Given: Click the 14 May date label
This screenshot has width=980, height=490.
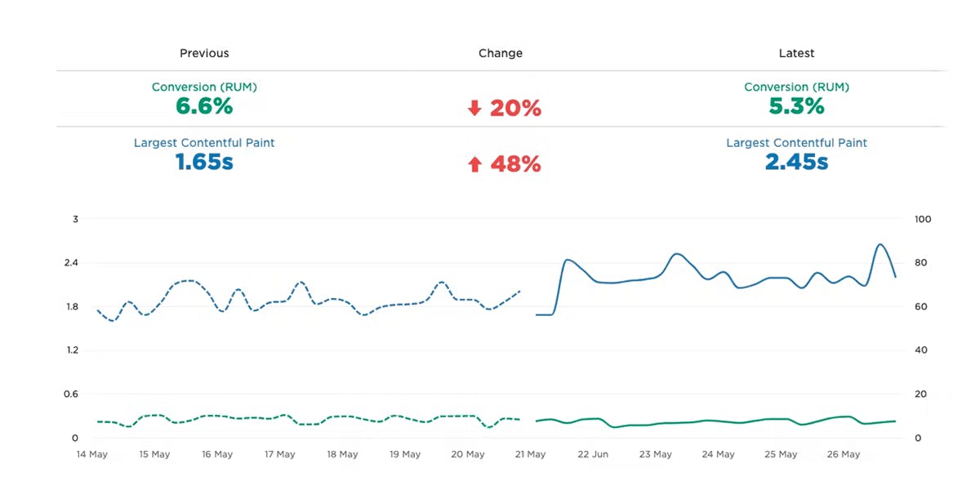Looking at the screenshot, I should click(x=91, y=454).
